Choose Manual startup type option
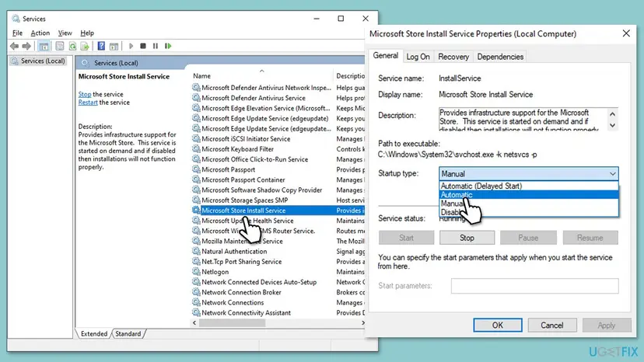 [x=528, y=204]
